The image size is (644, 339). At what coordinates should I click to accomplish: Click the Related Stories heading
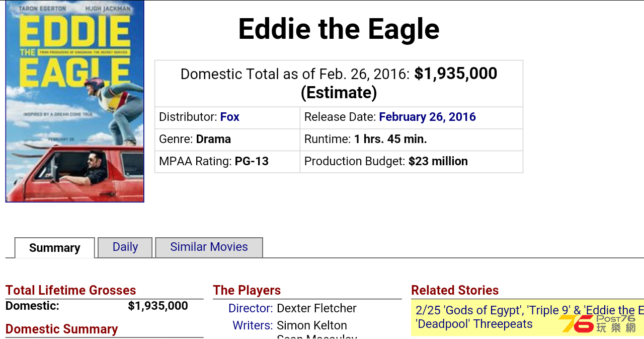(455, 290)
